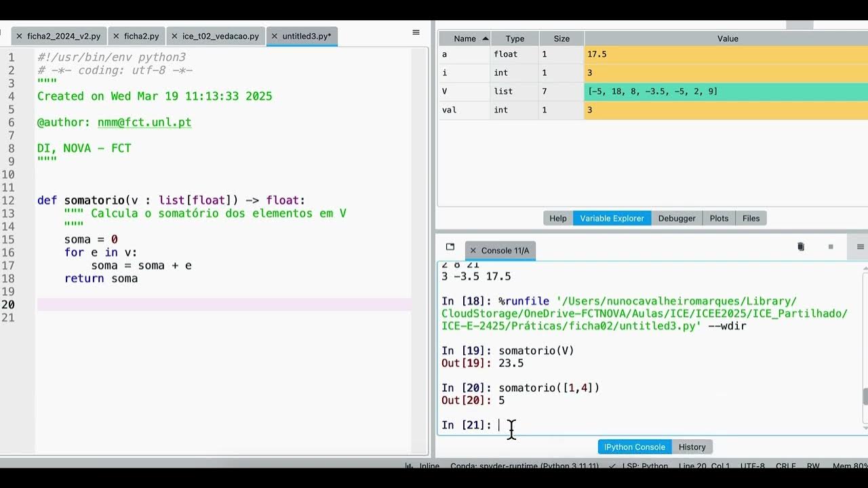Click the size cell '7' of variable V
Image resolution: width=868 pixels, height=488 pixels.
pos(561,91)
